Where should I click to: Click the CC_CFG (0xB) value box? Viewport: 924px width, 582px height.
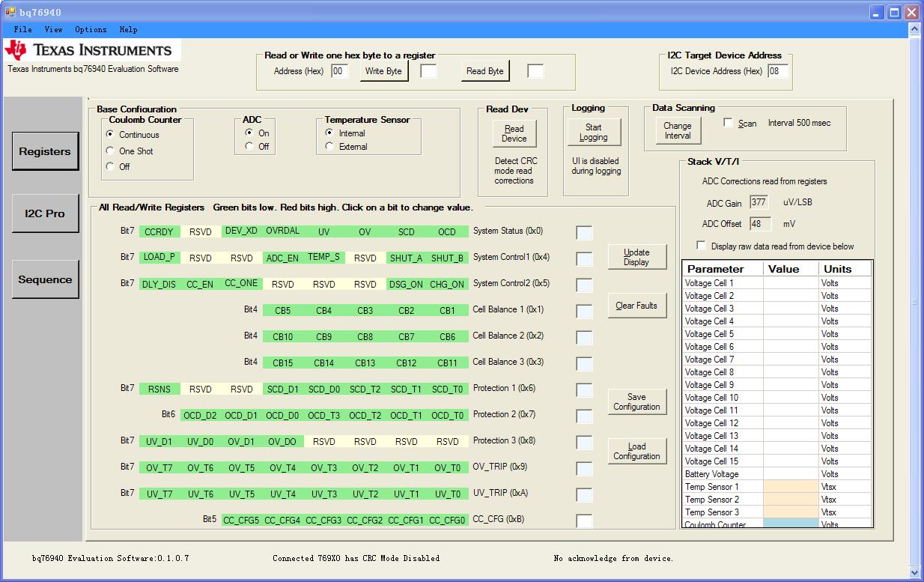tap(584, 521)
